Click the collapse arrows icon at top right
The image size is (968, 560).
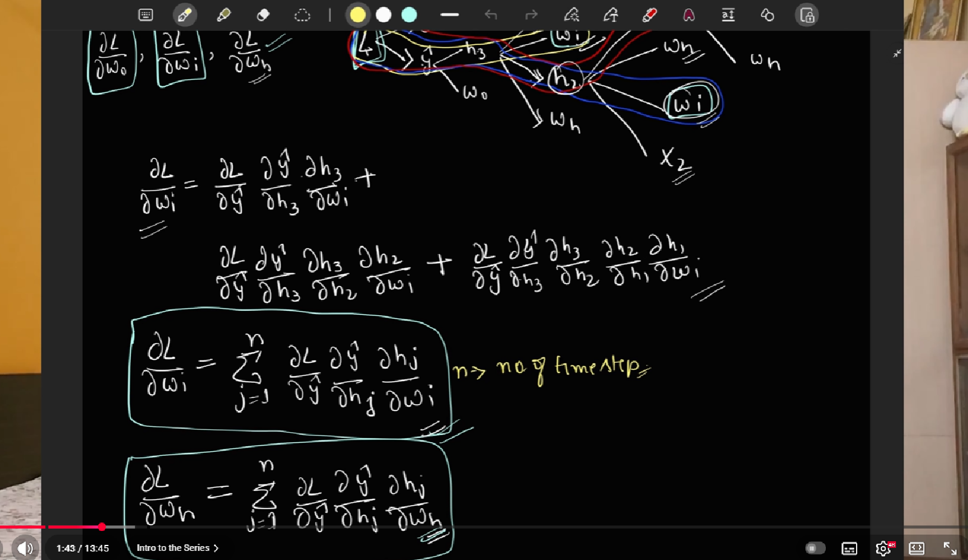(897, 53)
